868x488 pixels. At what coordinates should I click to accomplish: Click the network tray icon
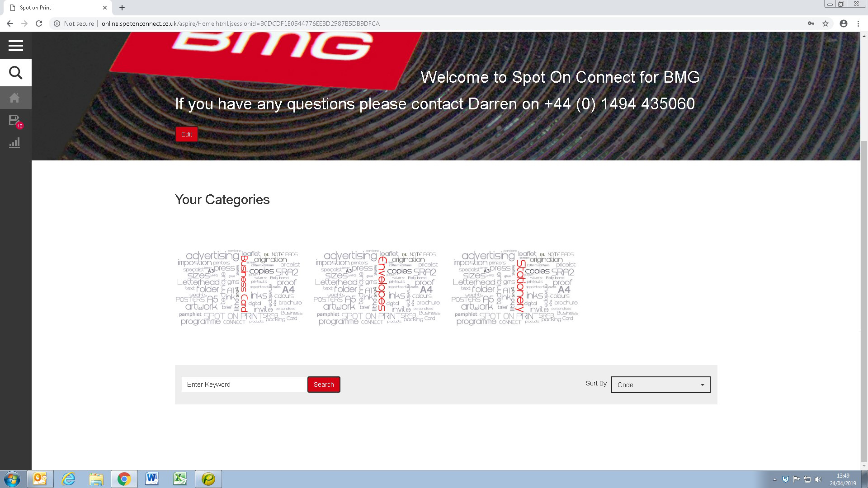pyautogui.click(x=807, y=479)
